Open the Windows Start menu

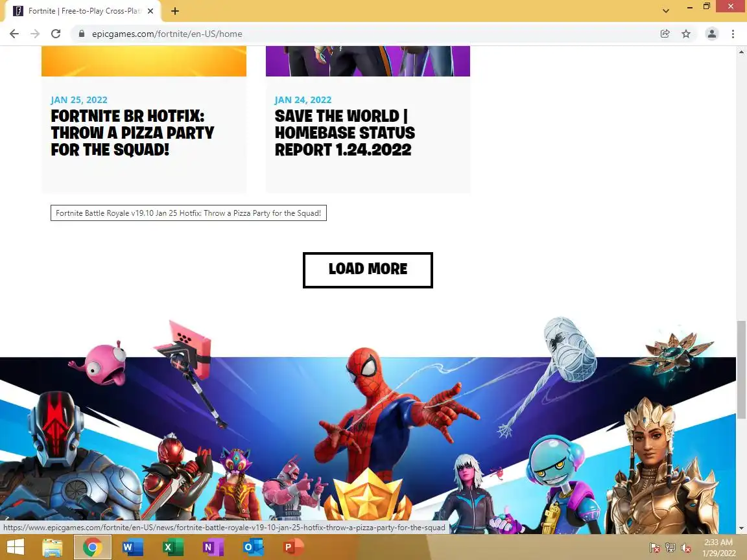click(x=16, y=547)
